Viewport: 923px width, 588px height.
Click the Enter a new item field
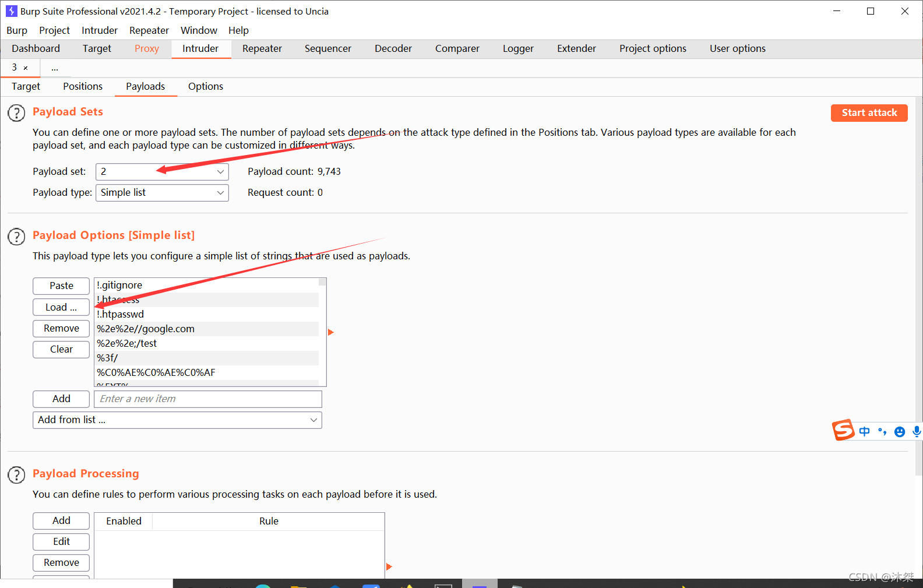208,399
